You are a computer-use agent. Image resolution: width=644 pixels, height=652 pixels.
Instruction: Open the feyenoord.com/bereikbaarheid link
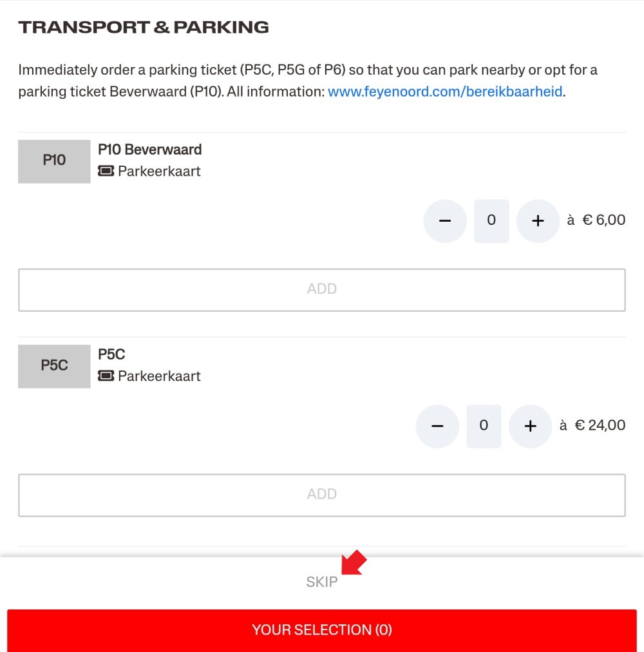[445, 91]
